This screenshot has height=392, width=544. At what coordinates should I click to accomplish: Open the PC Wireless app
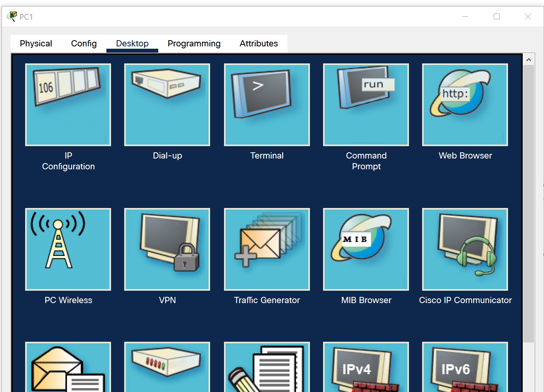pos(68,249)
